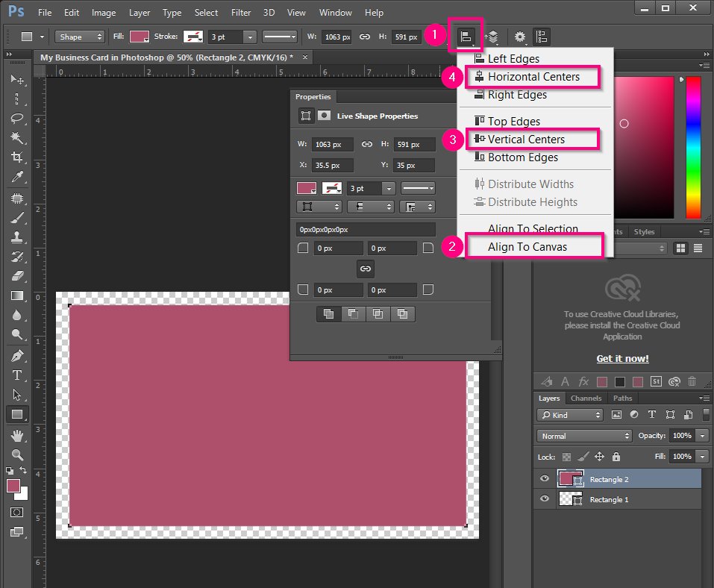Switch to the Channels tab

pyautogui.click(x=586, y=398)
